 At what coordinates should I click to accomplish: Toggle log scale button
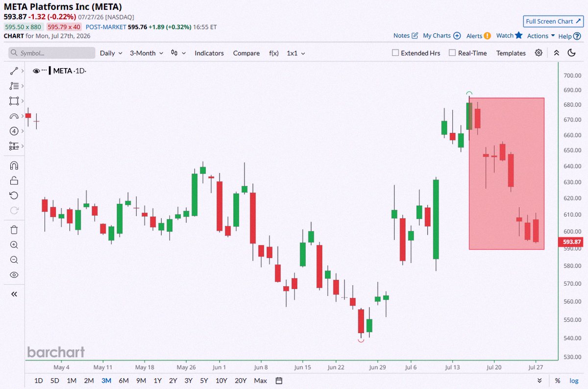point(573,381)
